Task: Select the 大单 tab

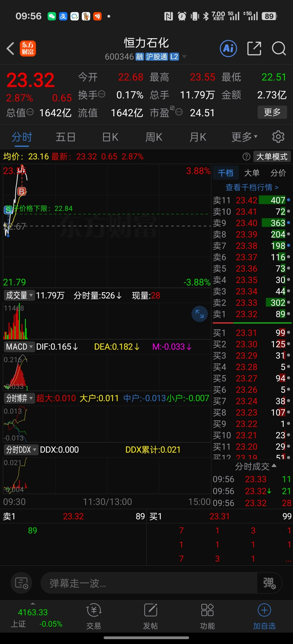Action: tap(252, 173)
